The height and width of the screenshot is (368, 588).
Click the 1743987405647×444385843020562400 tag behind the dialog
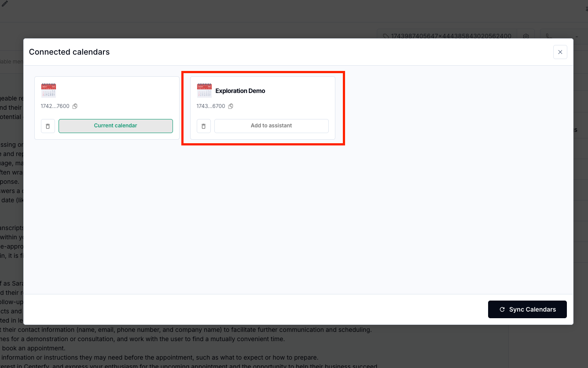[x=448, y=36]
